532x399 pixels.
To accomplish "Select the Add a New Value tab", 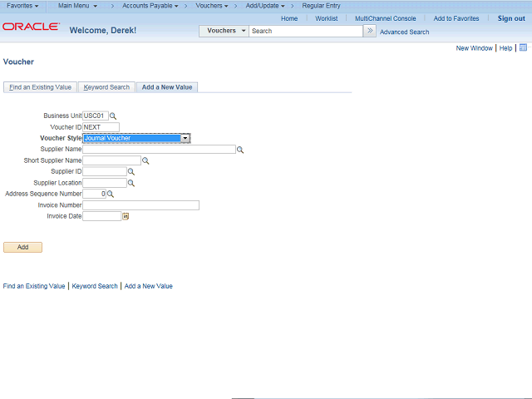I will pos(167,87).
